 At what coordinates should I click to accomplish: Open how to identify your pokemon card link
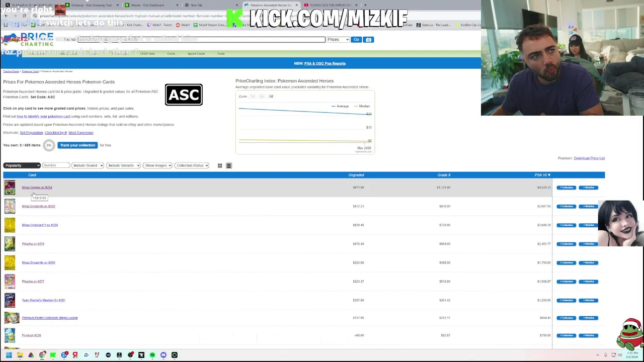43,117
